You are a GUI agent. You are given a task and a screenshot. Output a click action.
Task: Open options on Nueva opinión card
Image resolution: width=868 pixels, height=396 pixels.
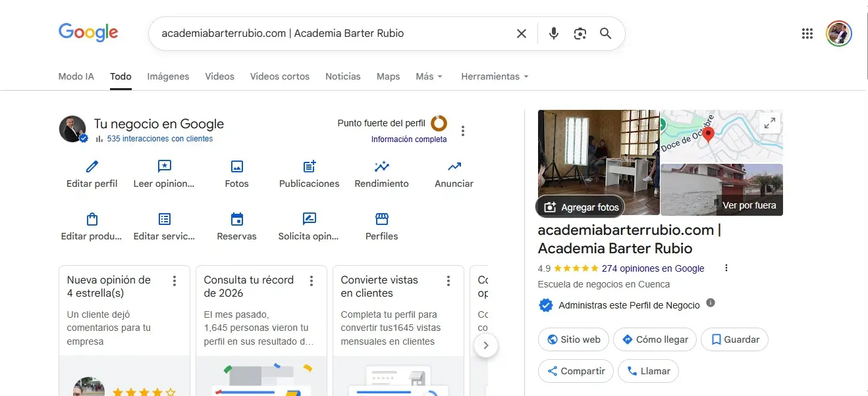click(175, 281)
